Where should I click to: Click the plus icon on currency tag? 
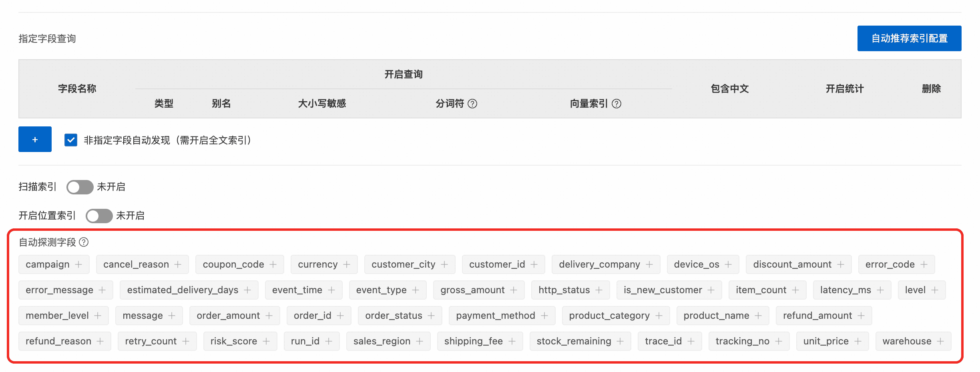(347, 264)
